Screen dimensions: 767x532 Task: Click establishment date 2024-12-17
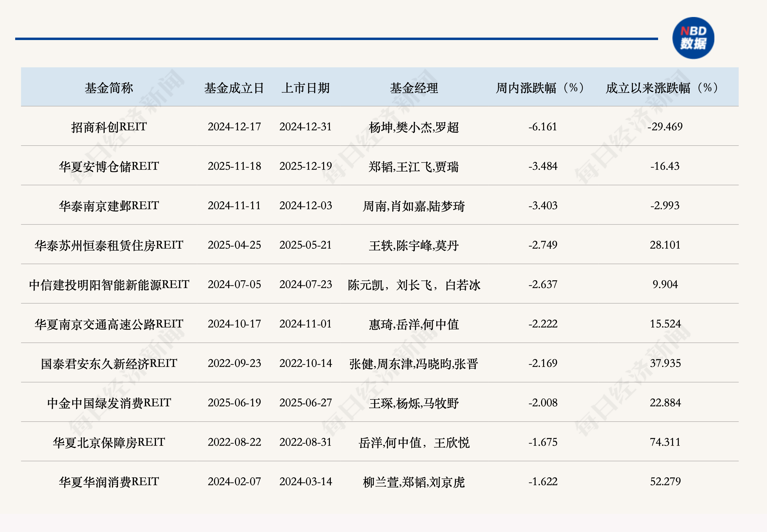[234, 127]
